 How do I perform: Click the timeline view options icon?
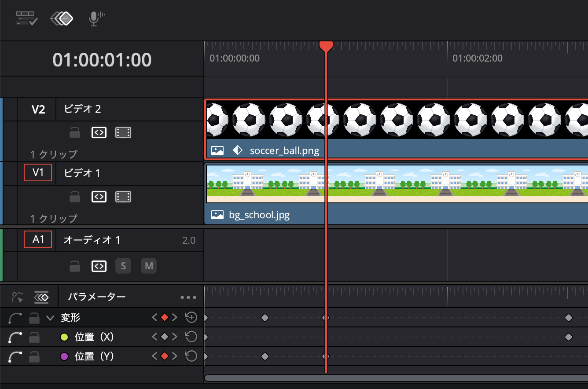point(26,18)
